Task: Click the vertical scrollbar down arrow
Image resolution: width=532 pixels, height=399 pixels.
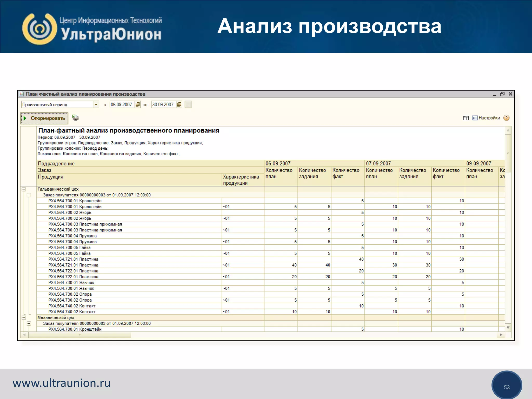Action: click(x=508, y=328)
